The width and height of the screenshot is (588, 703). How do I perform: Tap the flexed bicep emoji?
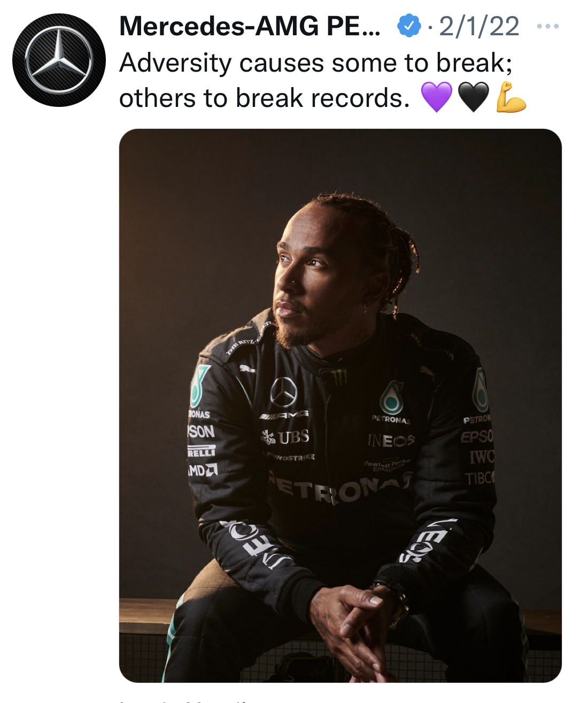[x=511, y=97]
